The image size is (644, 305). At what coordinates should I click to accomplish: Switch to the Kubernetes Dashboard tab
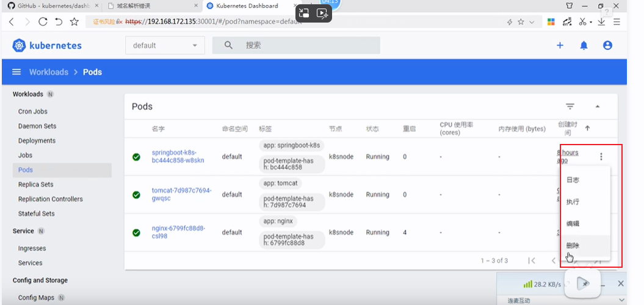pyautogui.click(x=253, y=5)
